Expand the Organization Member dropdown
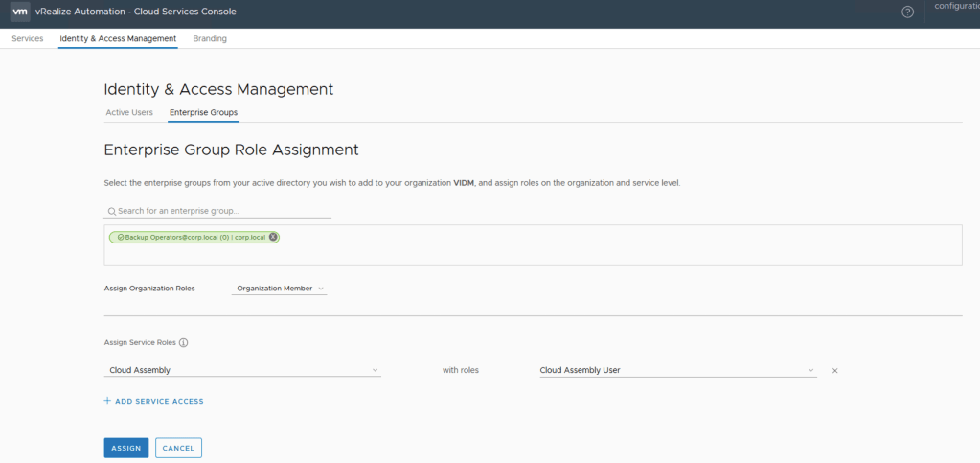 click(x=280, y=288)
